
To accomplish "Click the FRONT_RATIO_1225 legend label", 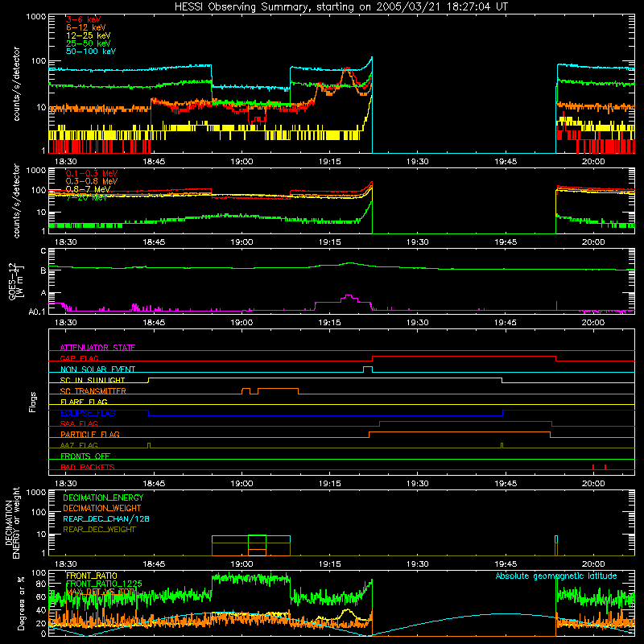I will pyautogui.click(x=104, y=584).
